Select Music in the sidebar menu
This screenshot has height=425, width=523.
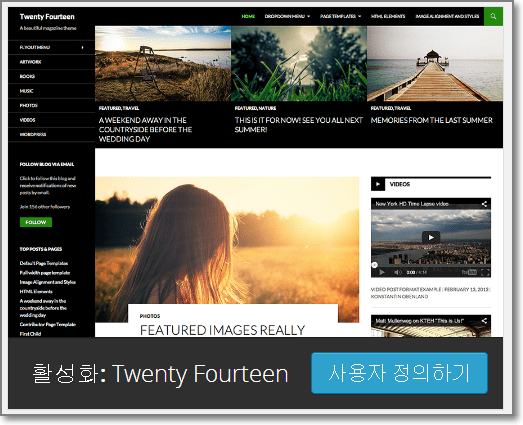26,91
